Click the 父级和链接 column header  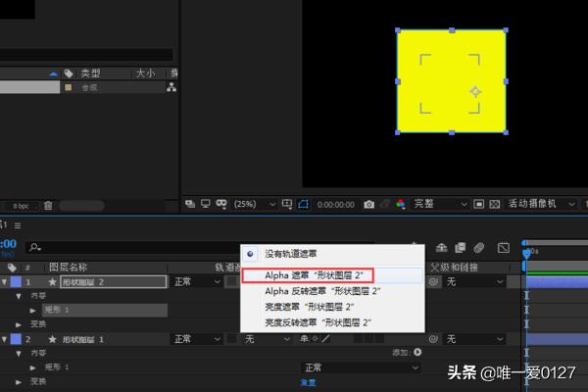[x=454, y=268]
